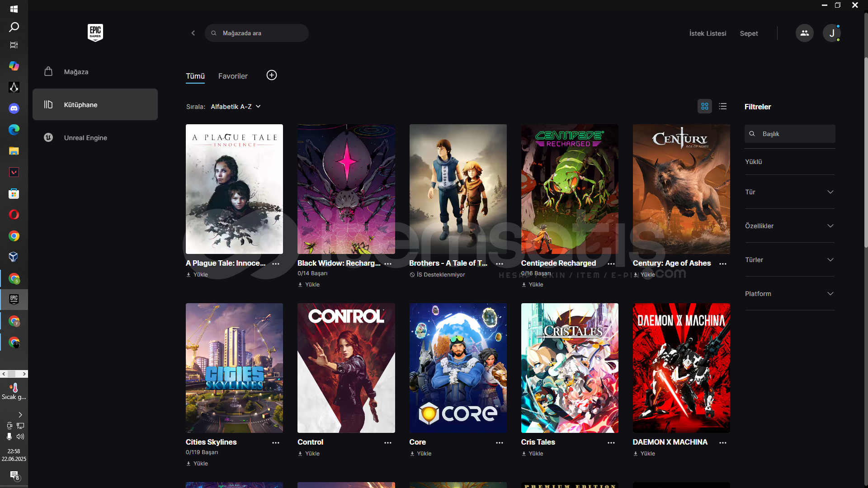Open more options for Centipede Recharged

611,263
